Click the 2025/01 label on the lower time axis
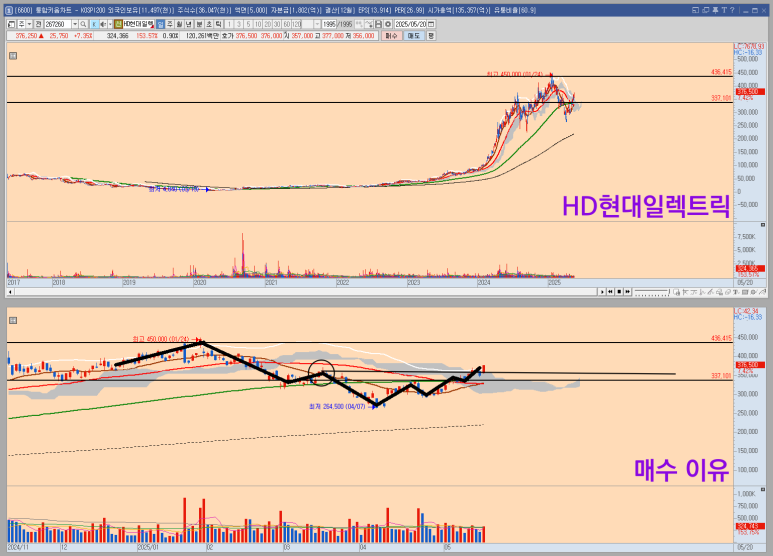 [x=148, y=547]
